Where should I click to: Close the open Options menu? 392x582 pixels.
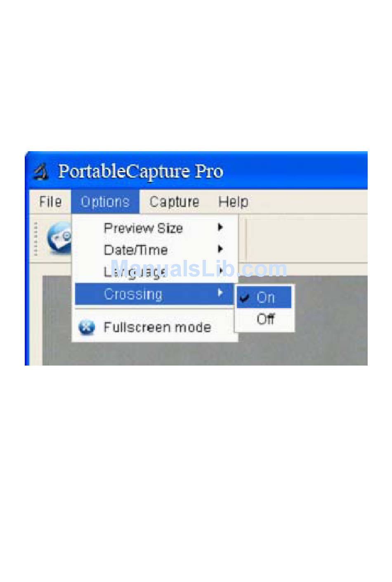[x=105, y=202]
